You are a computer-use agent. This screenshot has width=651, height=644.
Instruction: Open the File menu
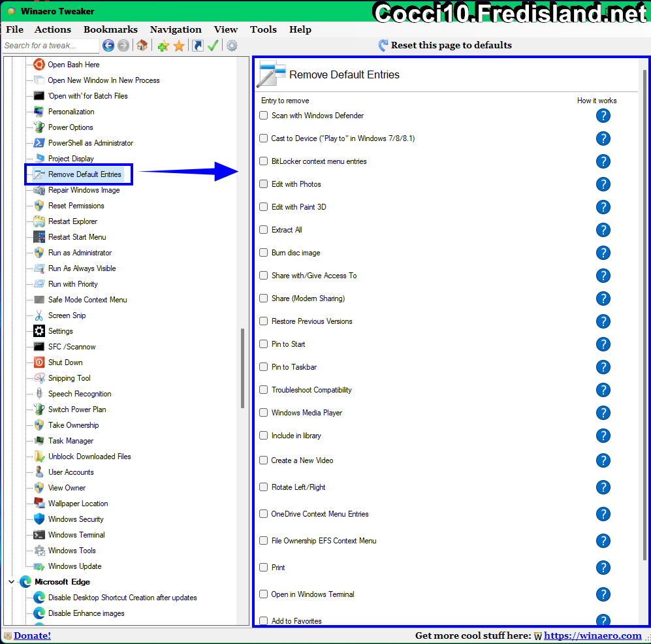[x=15, y=29]
